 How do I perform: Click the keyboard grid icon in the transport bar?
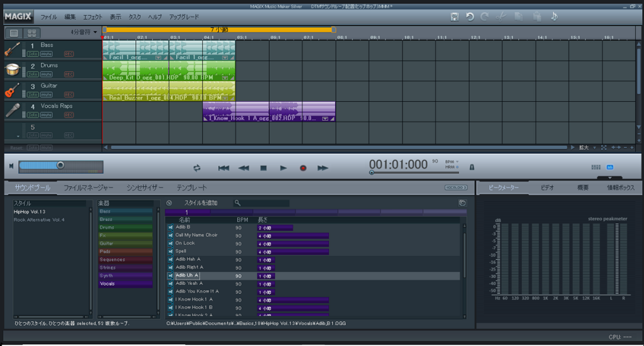[596, 167]
